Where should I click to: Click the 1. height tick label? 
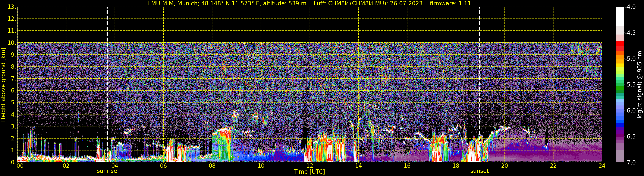click(x=13, y=150)
